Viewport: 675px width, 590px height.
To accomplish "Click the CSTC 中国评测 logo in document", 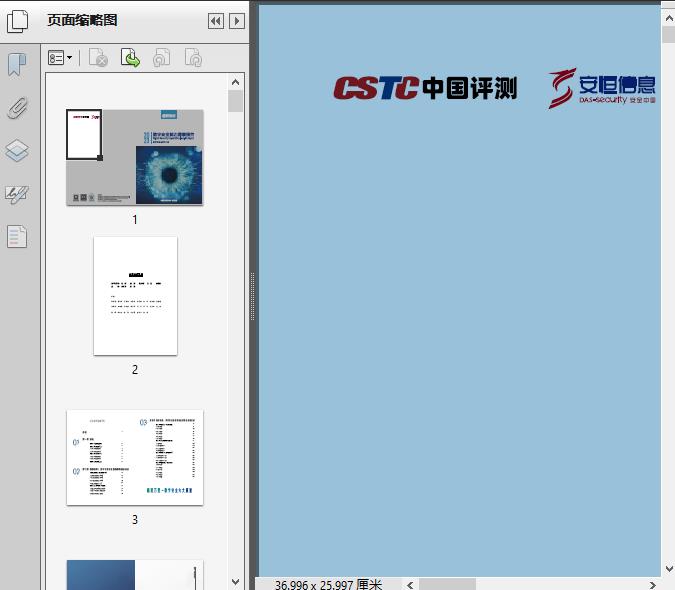I will 425,88.
